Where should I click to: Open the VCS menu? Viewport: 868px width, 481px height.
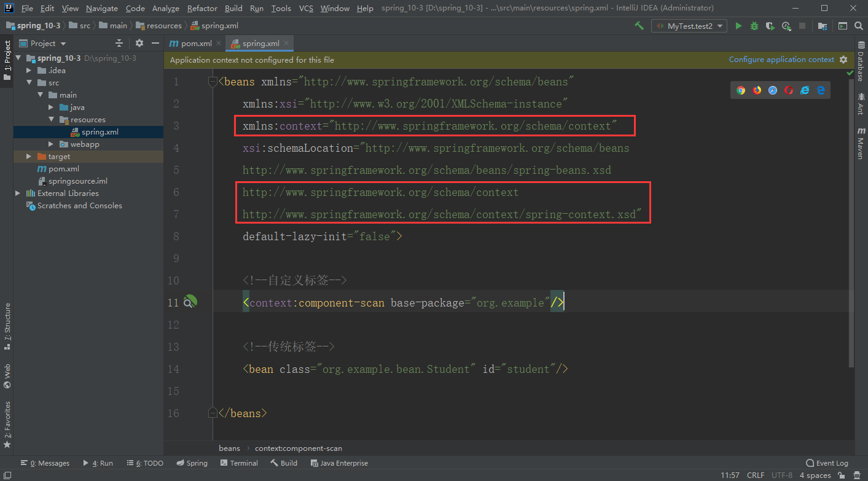click(306, 8)
